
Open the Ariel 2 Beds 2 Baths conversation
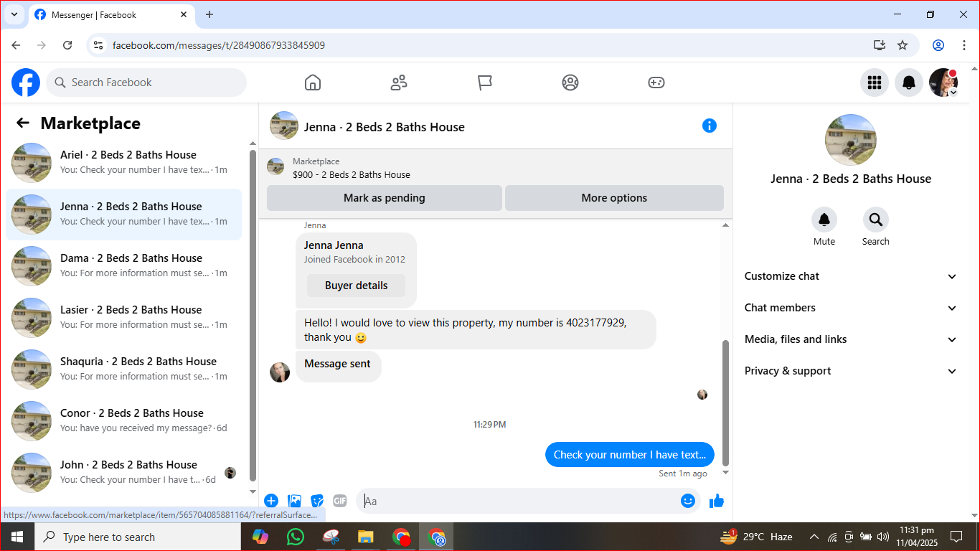(123, 162)
